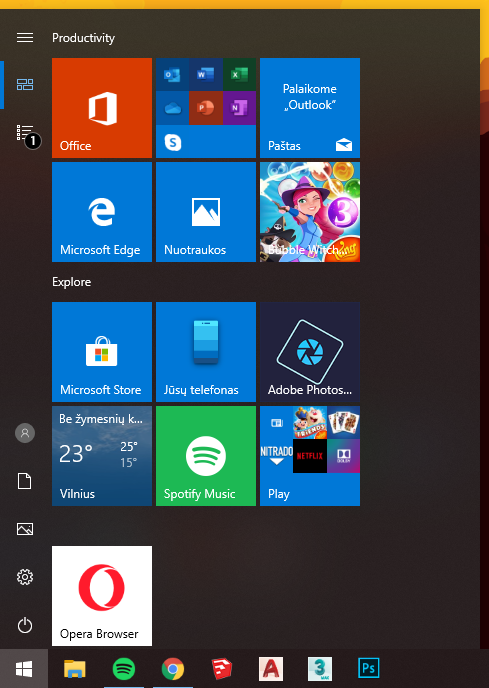
Task: Launch AutoCAD from the taskbar
Action: click(x=271, y=669)
